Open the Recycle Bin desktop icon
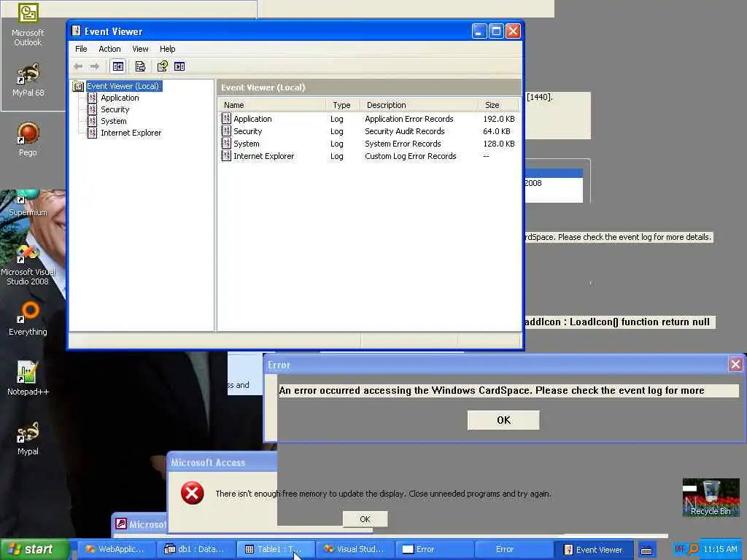 711,498
